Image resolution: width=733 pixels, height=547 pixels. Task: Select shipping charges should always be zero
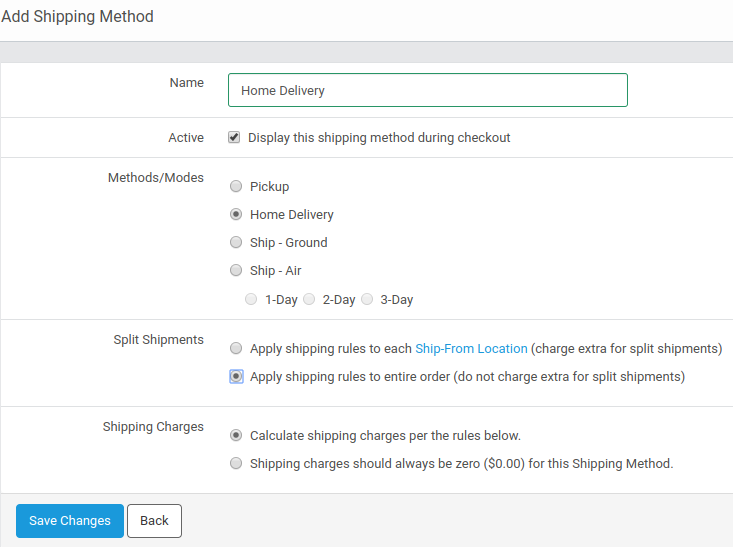[x=236, y=463]
